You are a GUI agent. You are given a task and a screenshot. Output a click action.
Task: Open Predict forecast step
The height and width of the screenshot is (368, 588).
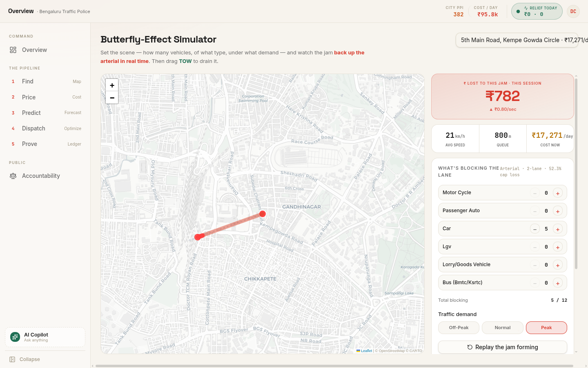point(45,113)
